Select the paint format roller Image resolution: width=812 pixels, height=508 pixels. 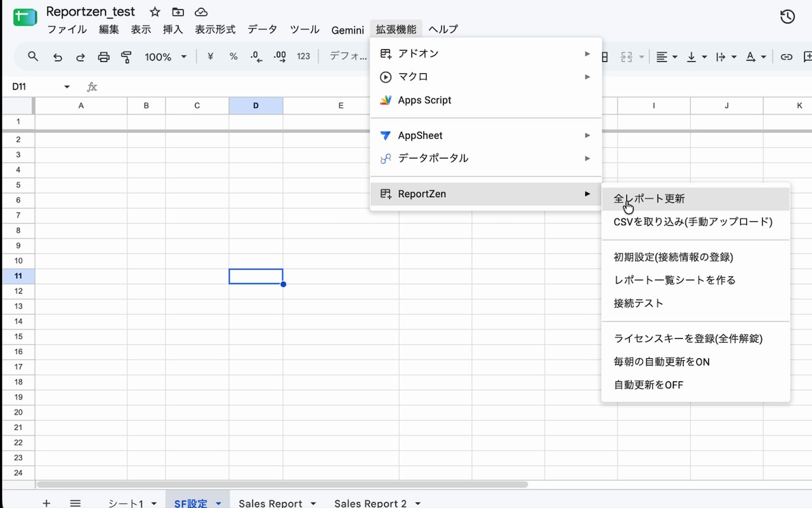126,57
